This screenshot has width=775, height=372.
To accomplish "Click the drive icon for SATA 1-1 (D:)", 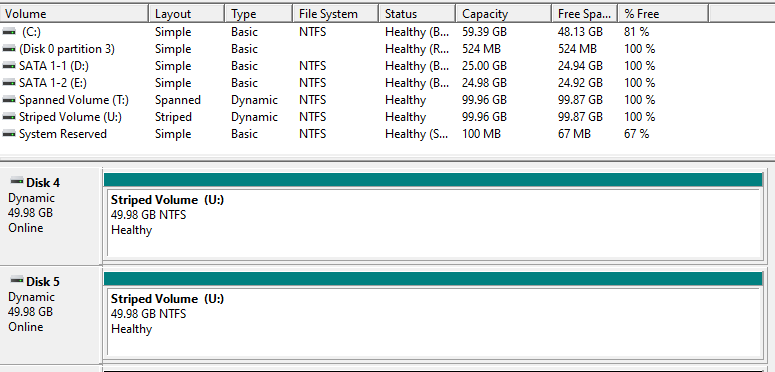I will click(9, 66).
